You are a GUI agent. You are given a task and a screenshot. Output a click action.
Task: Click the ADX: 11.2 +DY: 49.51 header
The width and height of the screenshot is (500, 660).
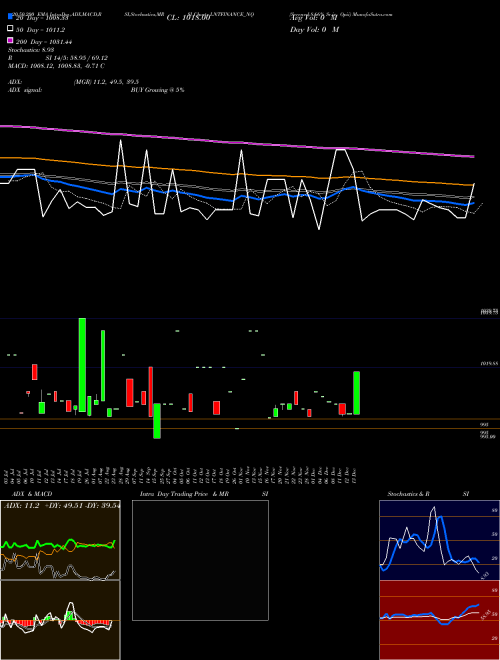[62, 506]
